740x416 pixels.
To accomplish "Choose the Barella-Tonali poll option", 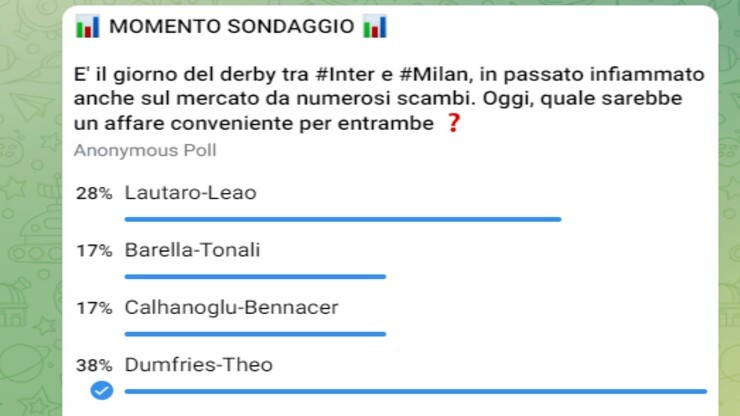I will pyautogui.click(x=192, y=250).
